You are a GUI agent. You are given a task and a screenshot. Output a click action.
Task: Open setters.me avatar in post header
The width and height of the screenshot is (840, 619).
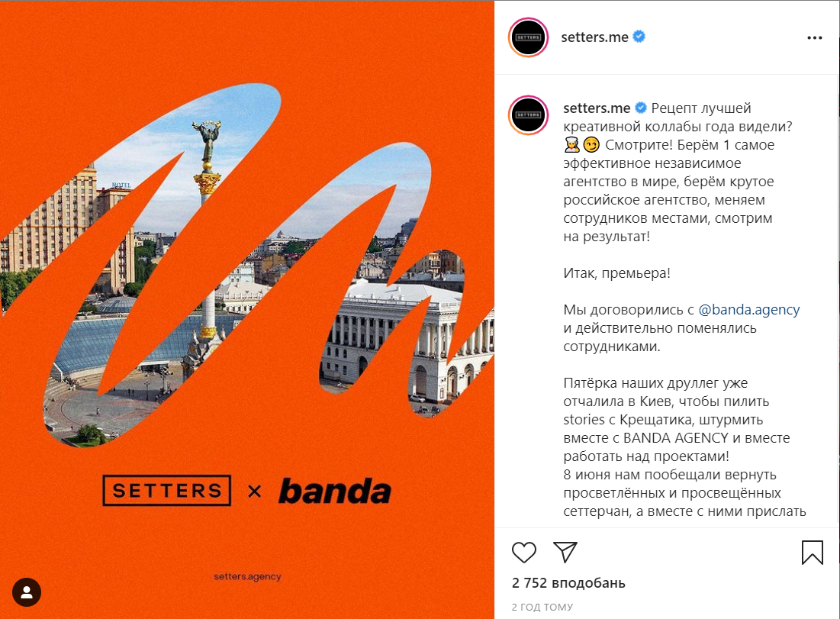[528, 37]
